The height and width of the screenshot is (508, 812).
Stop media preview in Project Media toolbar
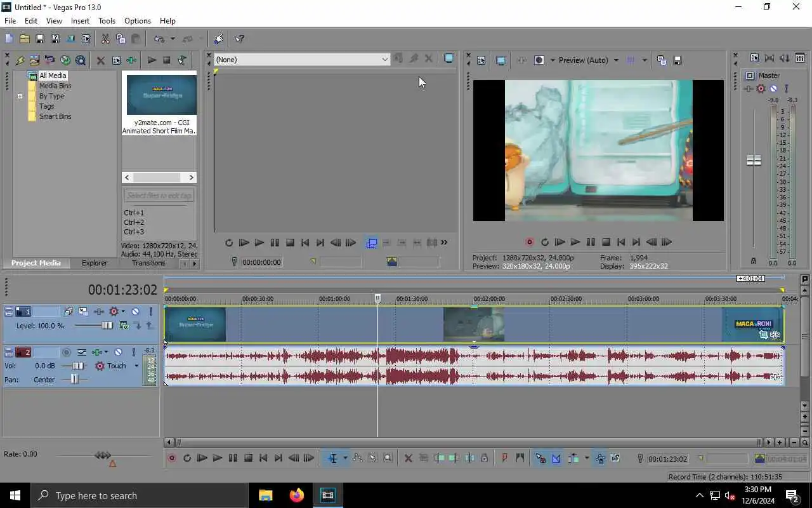pos(167,60)
